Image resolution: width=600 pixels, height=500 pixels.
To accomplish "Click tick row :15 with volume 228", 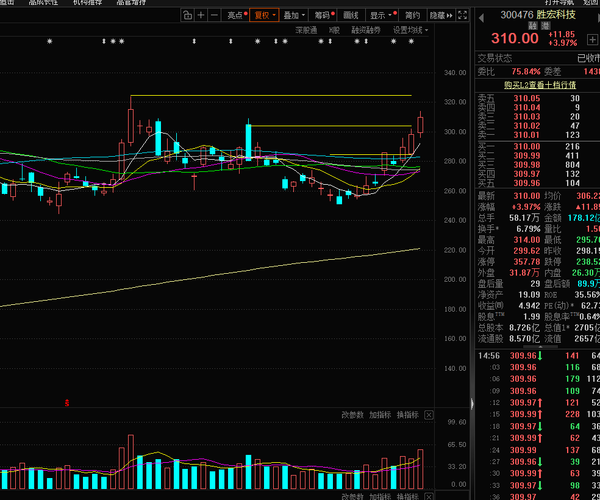I will coord(537,414).
